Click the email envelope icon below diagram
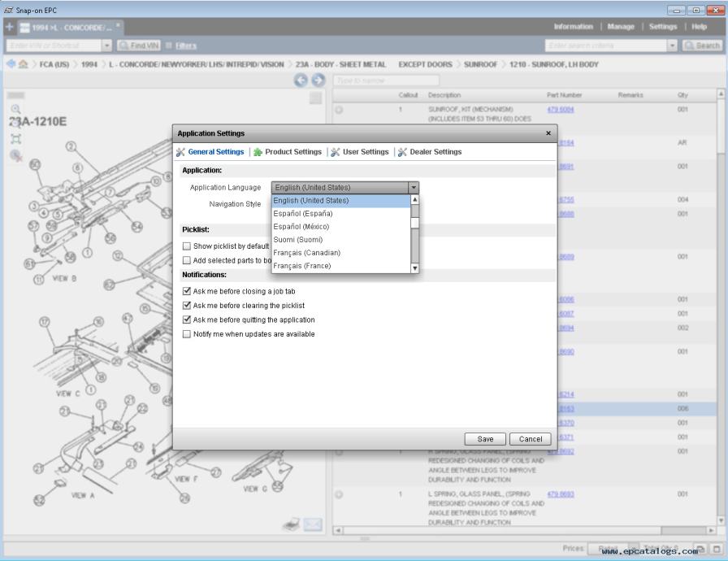Screen dimensions: 728x561 coord(313,524)
